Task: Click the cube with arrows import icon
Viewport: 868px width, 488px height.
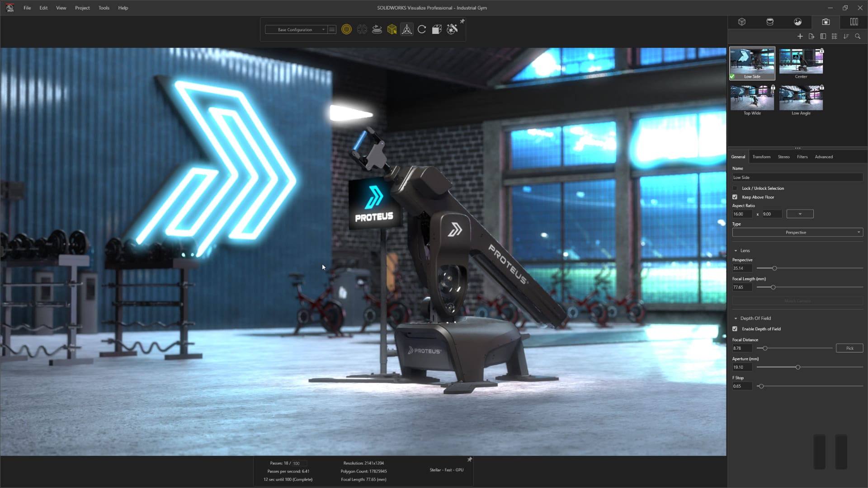Action: coord(437,29)
